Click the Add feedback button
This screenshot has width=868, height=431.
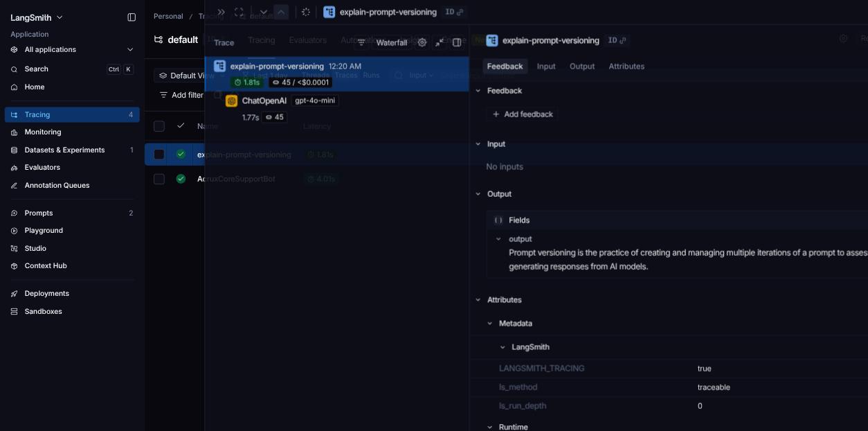click(x=523, y=114)
